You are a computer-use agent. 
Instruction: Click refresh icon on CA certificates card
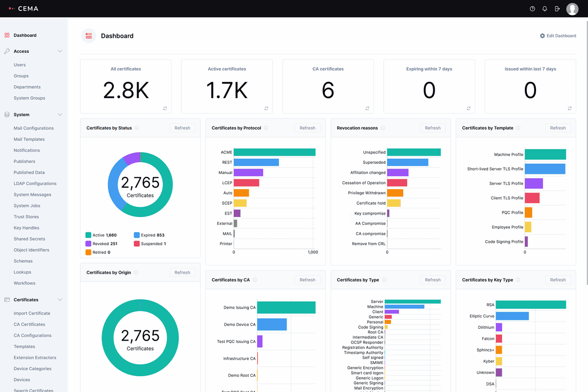click(x=367, y=108)
